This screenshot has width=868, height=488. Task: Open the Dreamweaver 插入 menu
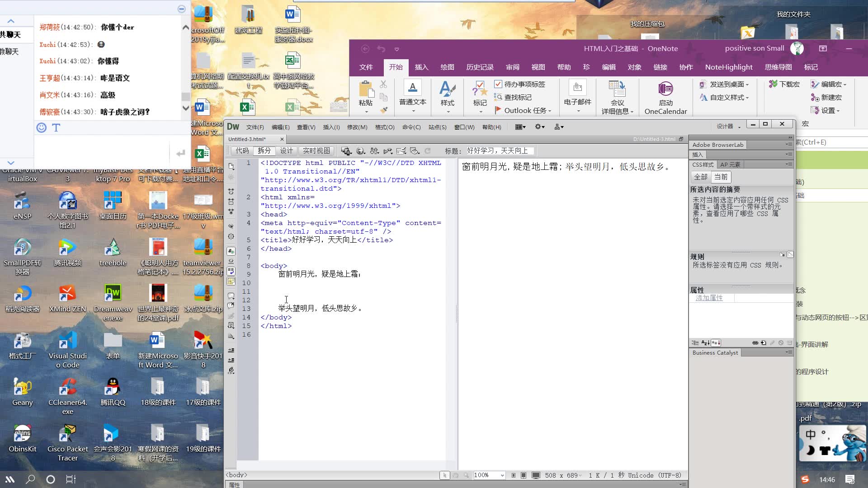[331, 127]
